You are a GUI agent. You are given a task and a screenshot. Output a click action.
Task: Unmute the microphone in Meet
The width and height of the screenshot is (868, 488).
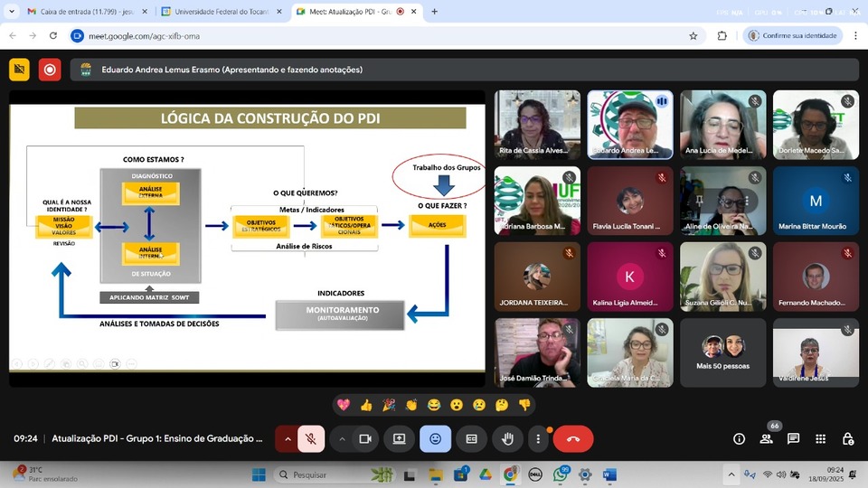click(310, 438)
